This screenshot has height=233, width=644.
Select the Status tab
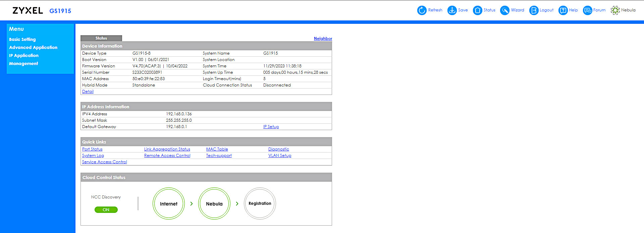(101, 38)
